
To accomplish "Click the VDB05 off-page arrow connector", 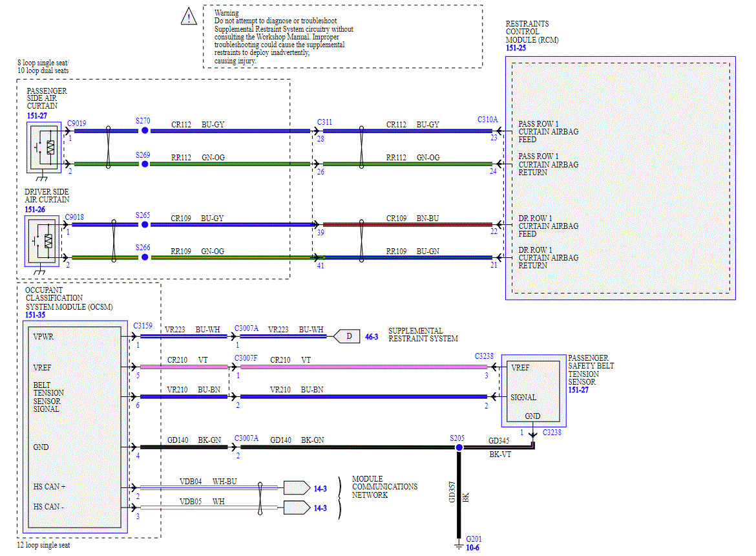I will pyautogui.click(x=297, y=508).
